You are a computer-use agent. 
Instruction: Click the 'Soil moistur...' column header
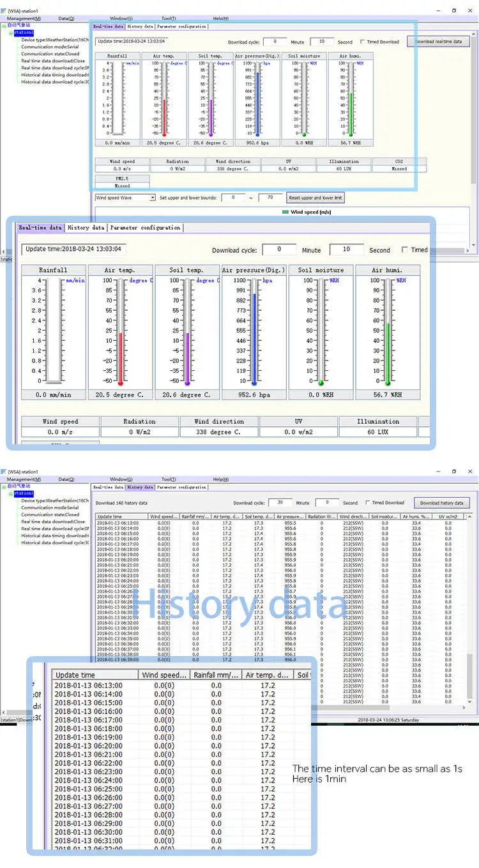coord(385,516)
